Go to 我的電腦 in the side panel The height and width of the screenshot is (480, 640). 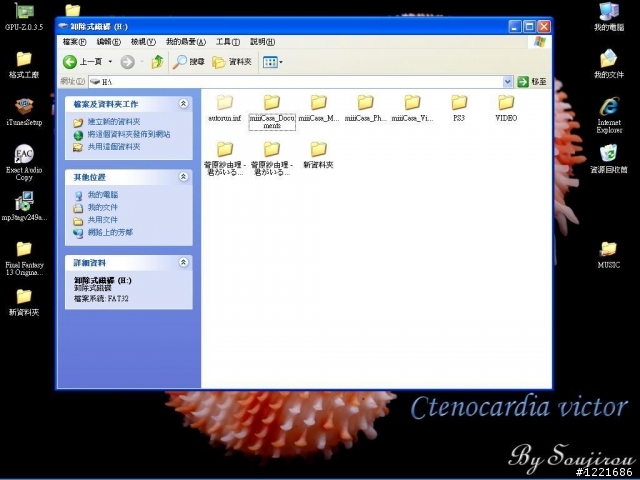103,195
